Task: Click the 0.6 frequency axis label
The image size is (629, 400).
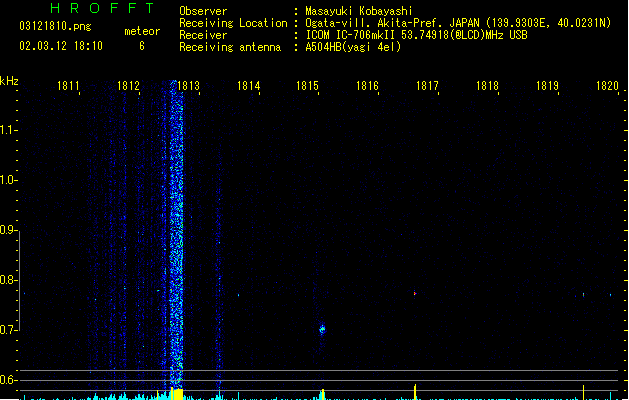Action: click(x=7, y=380)
